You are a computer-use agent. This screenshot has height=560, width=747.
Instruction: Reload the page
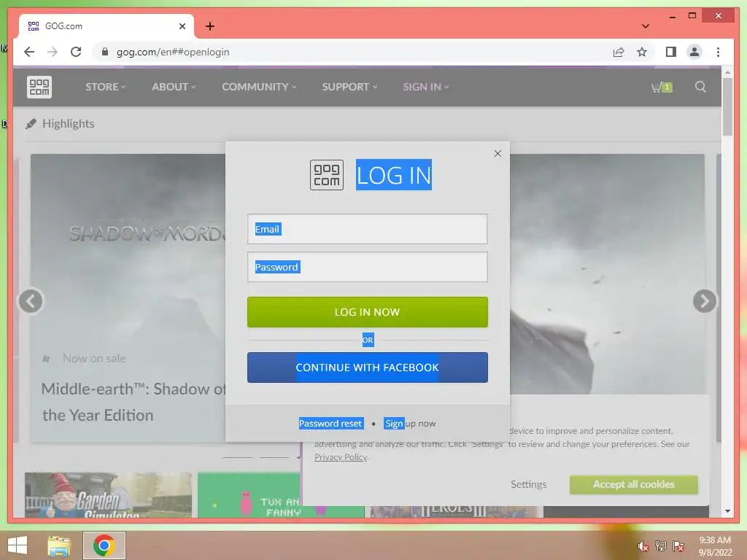click(76, 52)
